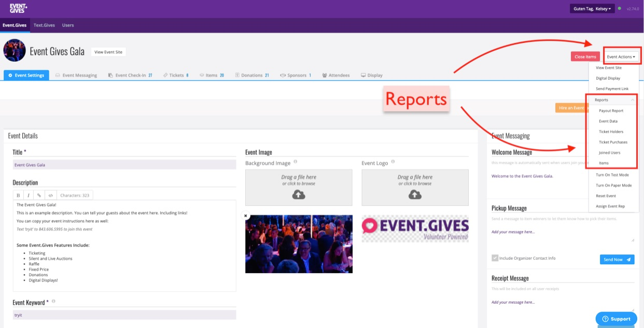Select Digital Display from the actions menu
The height and width of the screenshot is (328, 644).
tap(608, 78)
